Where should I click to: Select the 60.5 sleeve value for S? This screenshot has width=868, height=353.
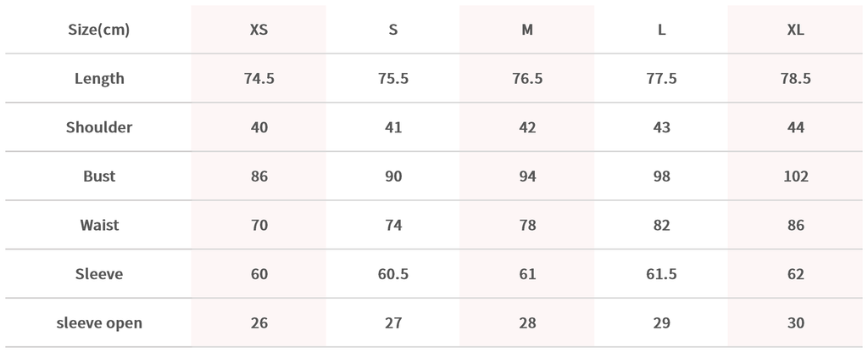click(x=392, y=274)
